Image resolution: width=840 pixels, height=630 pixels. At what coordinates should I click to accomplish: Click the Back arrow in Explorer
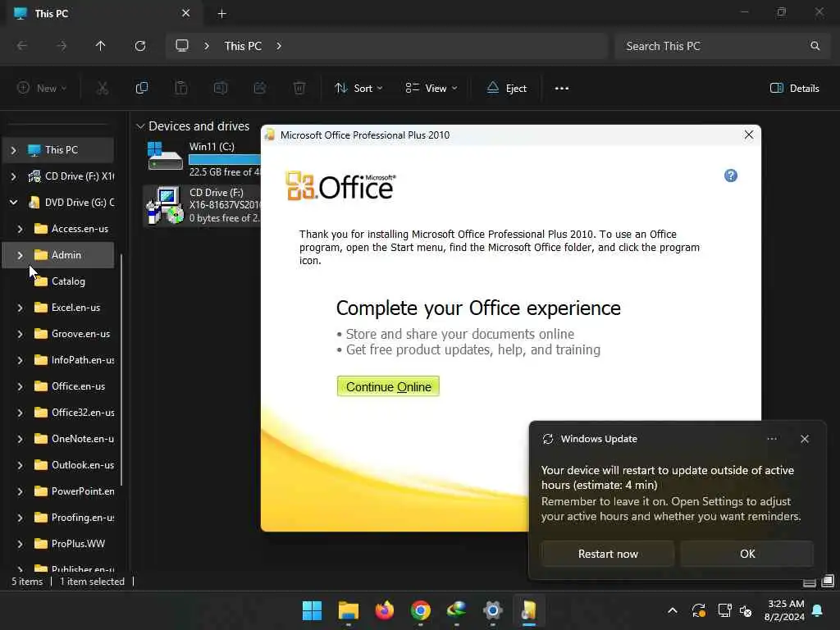tap(22, 46)
